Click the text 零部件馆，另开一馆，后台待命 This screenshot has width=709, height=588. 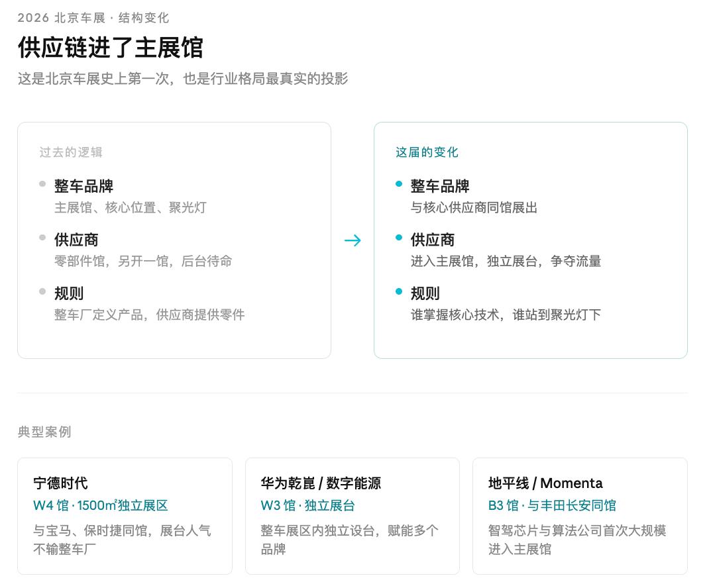(x=143, y=262)
